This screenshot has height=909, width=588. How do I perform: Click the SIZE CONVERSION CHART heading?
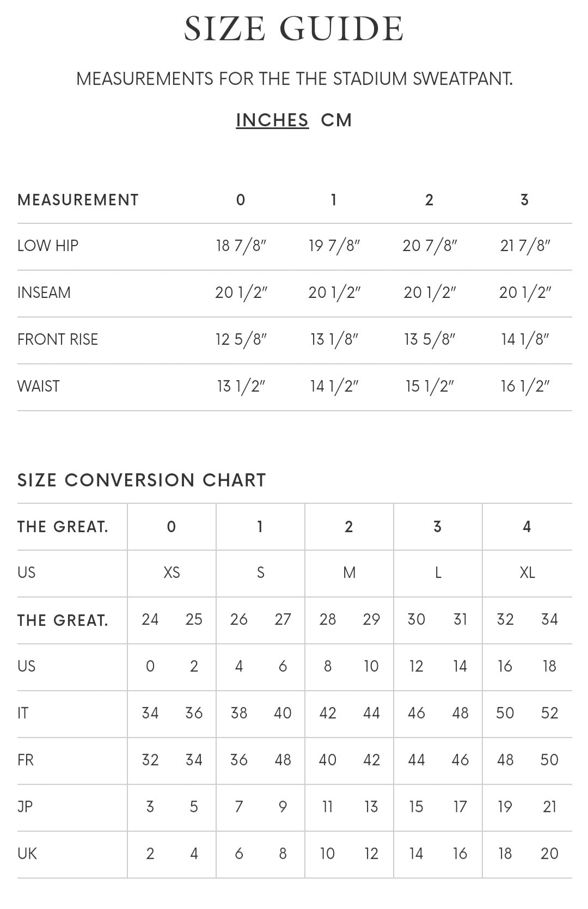(x=142, y=480)
